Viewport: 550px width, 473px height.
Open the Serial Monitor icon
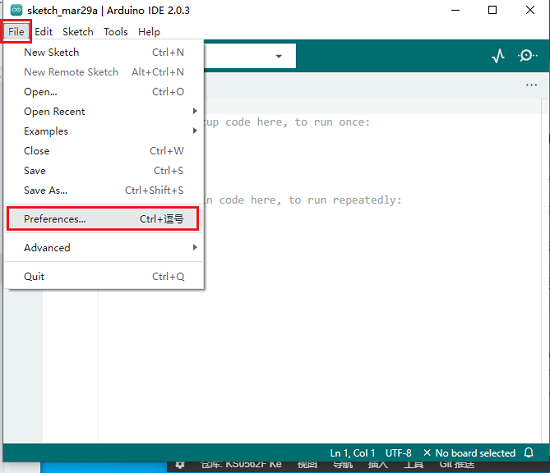point(527,55)
